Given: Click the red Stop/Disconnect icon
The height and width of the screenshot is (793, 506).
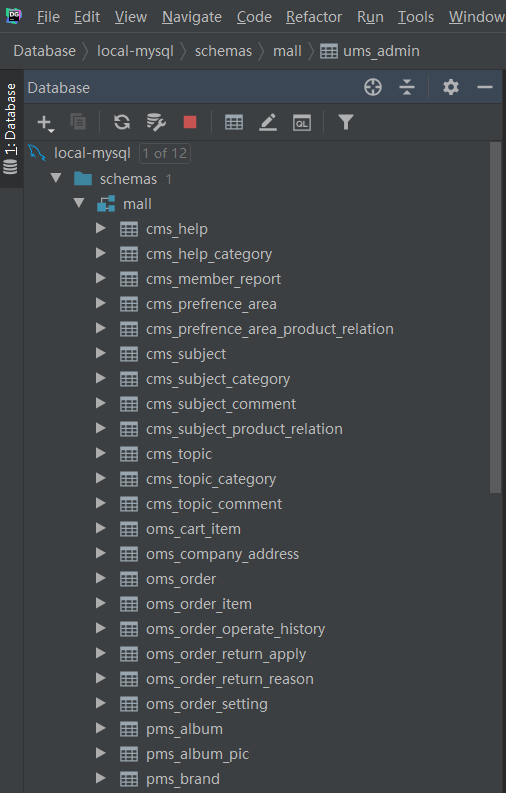Looking at the screenshot, I should click(190, 122).
